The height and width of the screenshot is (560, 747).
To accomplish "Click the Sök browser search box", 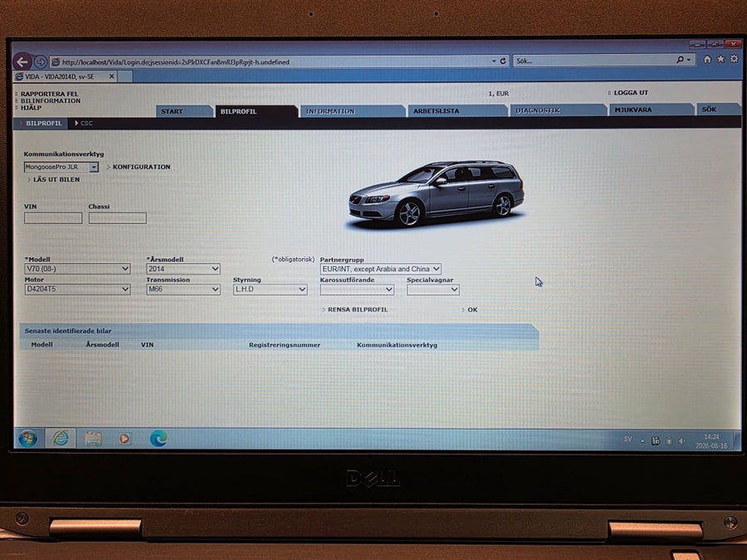I will point(593,61).
